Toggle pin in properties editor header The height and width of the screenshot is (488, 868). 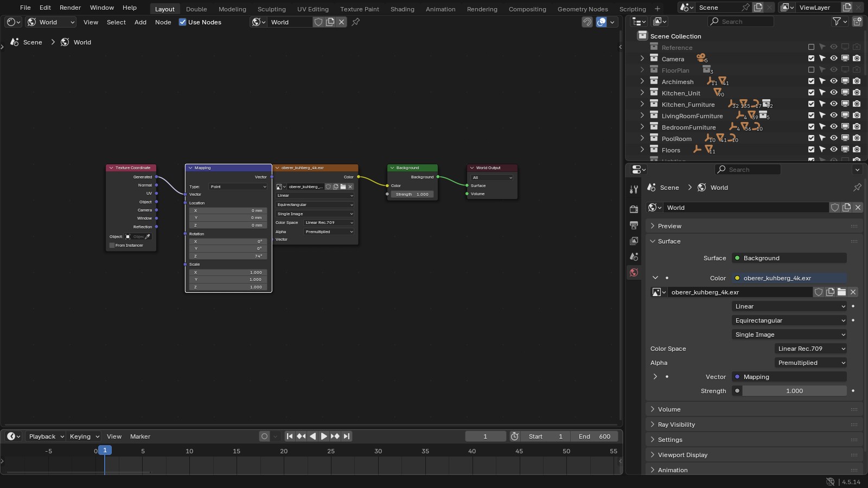pyautogui.click(x=857, y=187)
